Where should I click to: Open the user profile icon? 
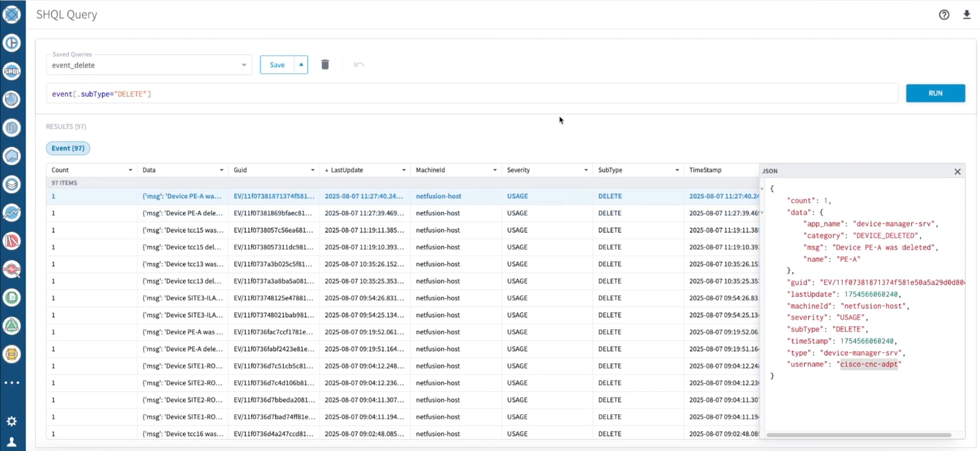pyautogui.click(x=12, y=442)
